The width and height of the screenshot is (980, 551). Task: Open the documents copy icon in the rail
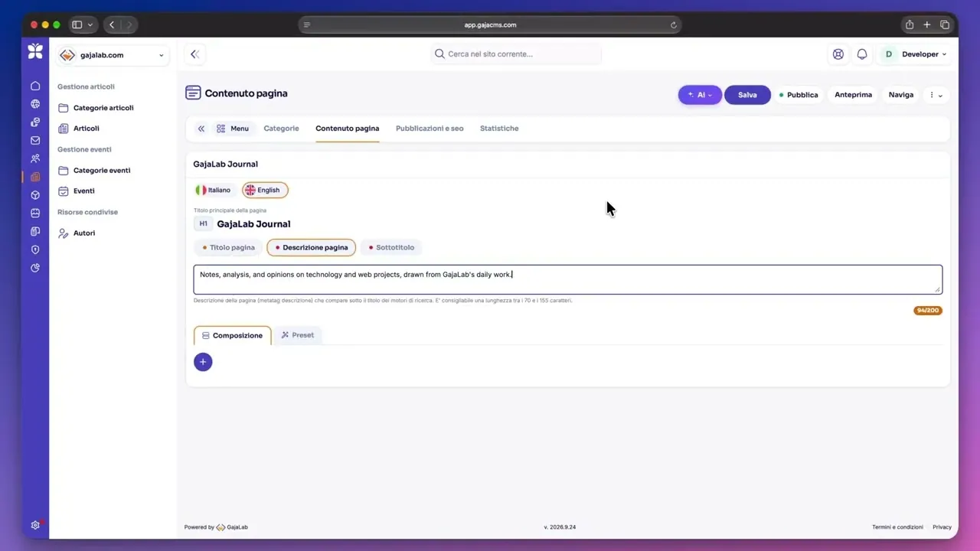tap(35, 231)
